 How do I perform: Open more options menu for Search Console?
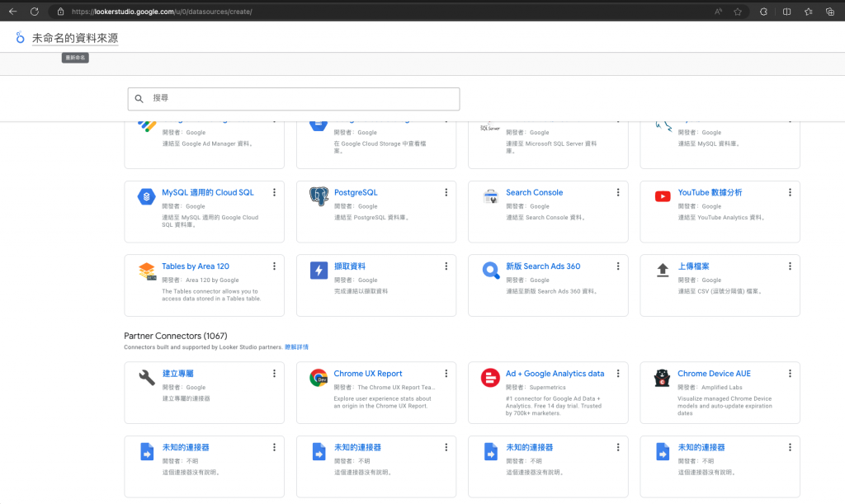pos(618,192)
